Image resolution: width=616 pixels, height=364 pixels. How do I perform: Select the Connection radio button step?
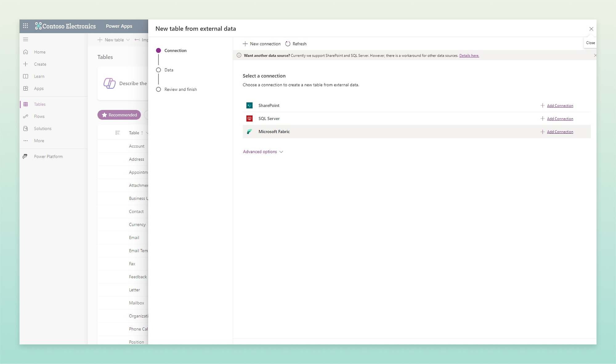(158, 50)
